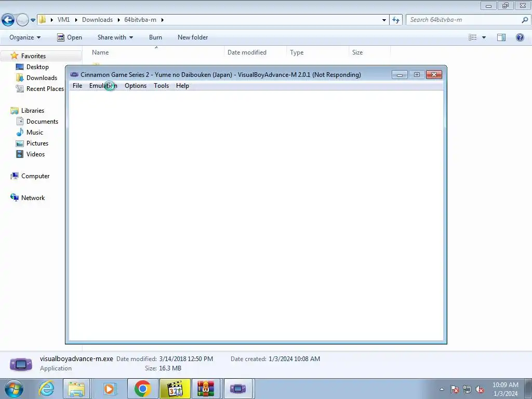The image size is (532, 399).
Task: Open Explorer help question mark icon
Action: pos(520,37)
